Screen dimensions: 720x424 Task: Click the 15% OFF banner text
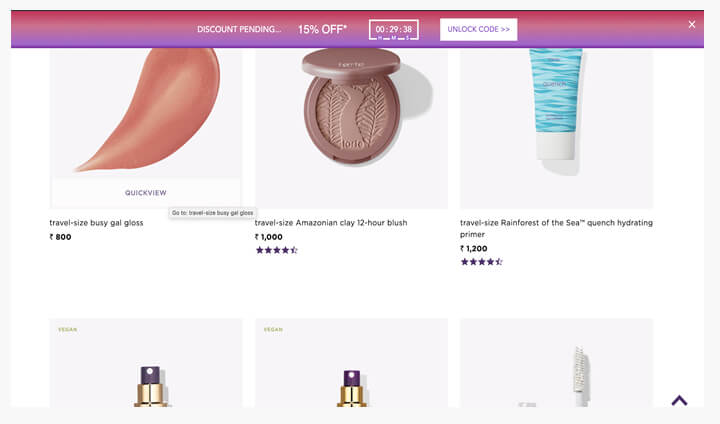click(x=322, y=30)
